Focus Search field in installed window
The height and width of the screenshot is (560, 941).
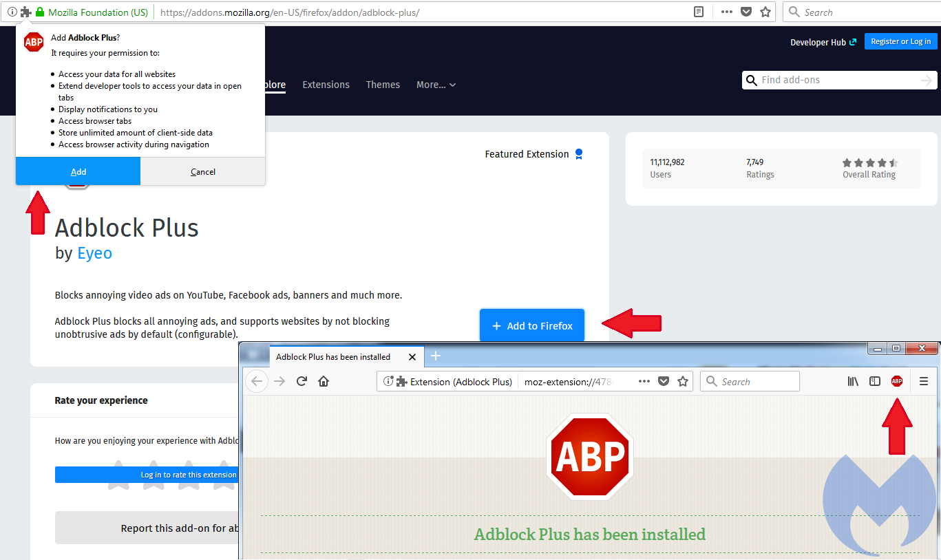click(x=750, y=381)
